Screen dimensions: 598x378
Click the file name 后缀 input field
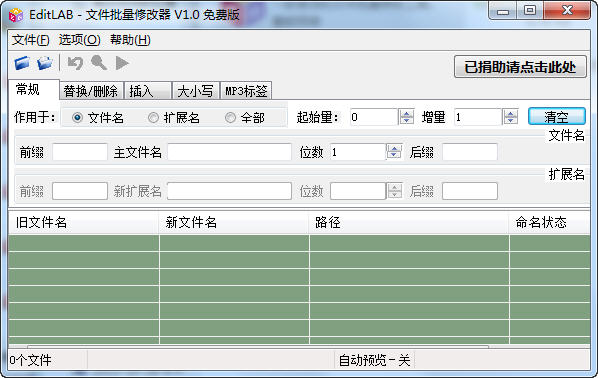point(470,152)
